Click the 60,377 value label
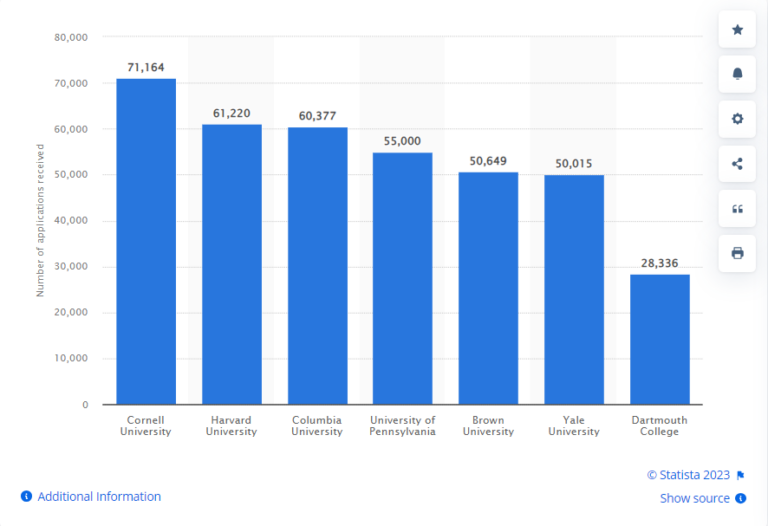The image size is (768, 526). pyautogui.click(x=317, y=116)
